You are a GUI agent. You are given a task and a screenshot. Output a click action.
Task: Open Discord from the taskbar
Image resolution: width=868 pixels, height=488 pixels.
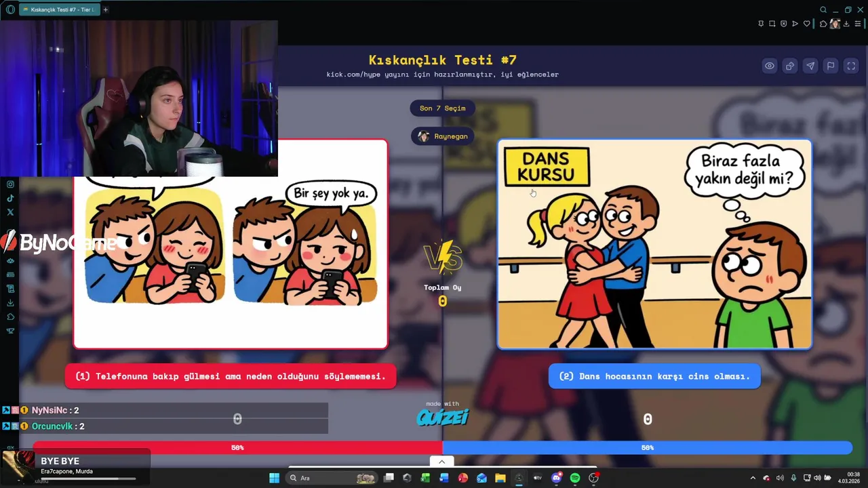pyautogui.click(x=557, y=478)
